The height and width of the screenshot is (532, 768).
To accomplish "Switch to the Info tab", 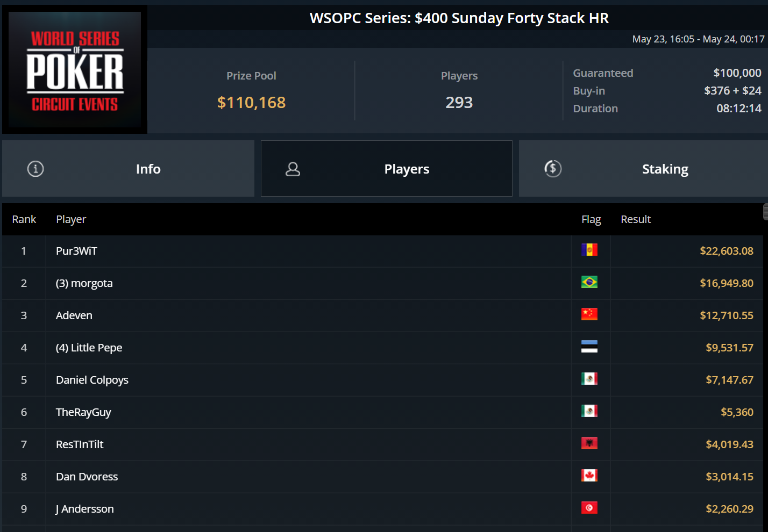I will click(x=128, y=169).
